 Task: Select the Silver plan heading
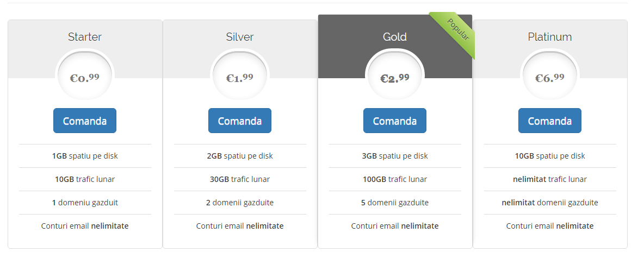[x=240, y=37]
